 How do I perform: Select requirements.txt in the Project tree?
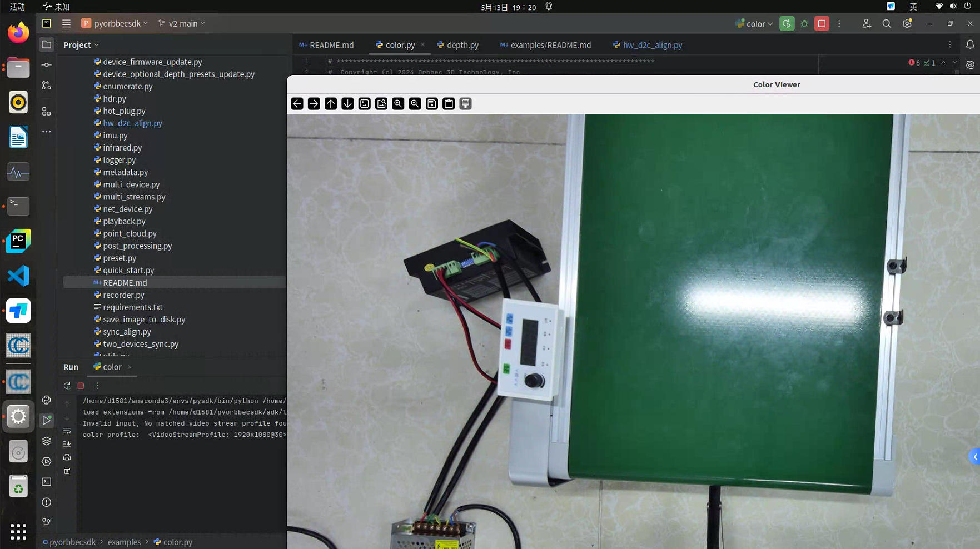(x=133, y=307)
